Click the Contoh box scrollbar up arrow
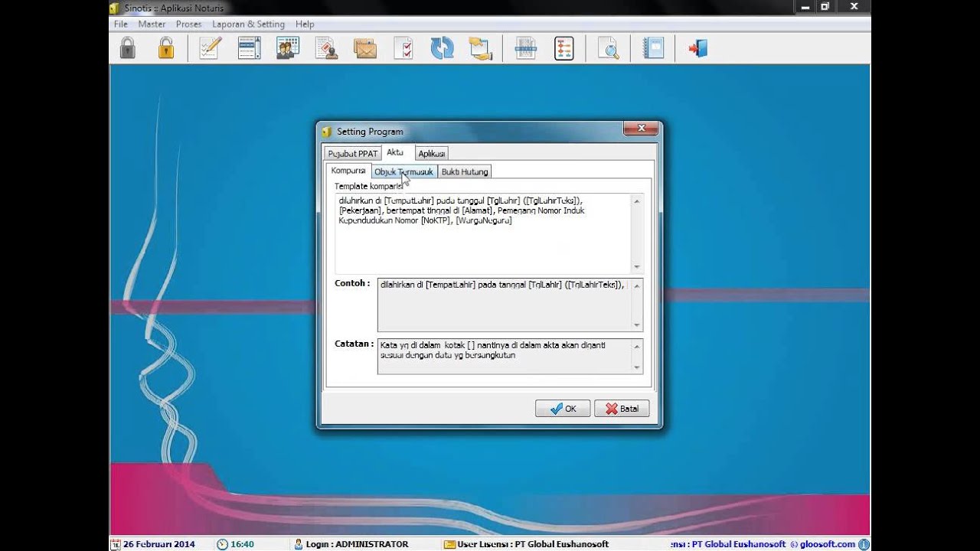Screen dimensions: 980x551 click(637, 285)
